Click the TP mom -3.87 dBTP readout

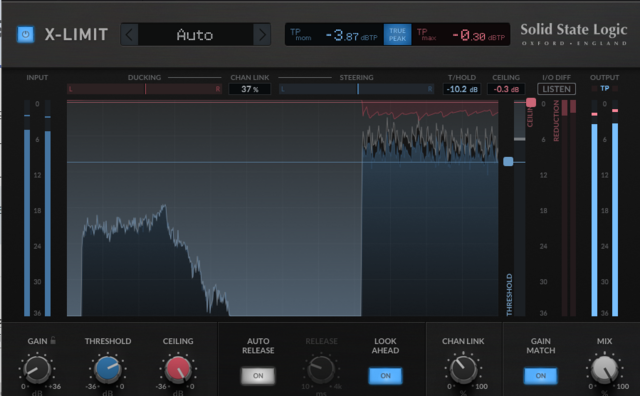(x=334, y=35)
